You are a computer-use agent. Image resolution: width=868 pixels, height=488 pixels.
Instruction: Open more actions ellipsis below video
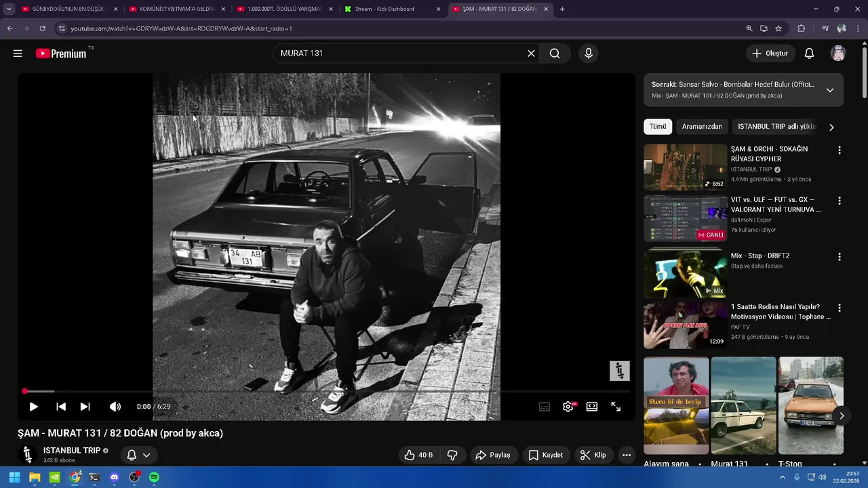627,455
